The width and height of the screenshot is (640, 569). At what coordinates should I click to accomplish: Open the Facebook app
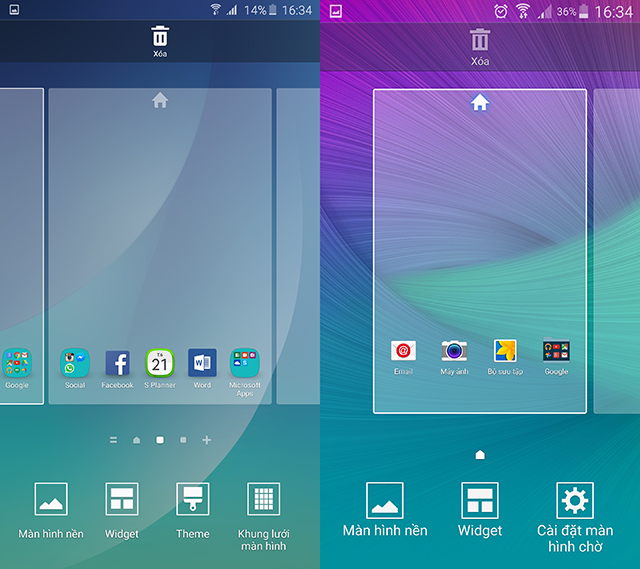click(118, 368)
